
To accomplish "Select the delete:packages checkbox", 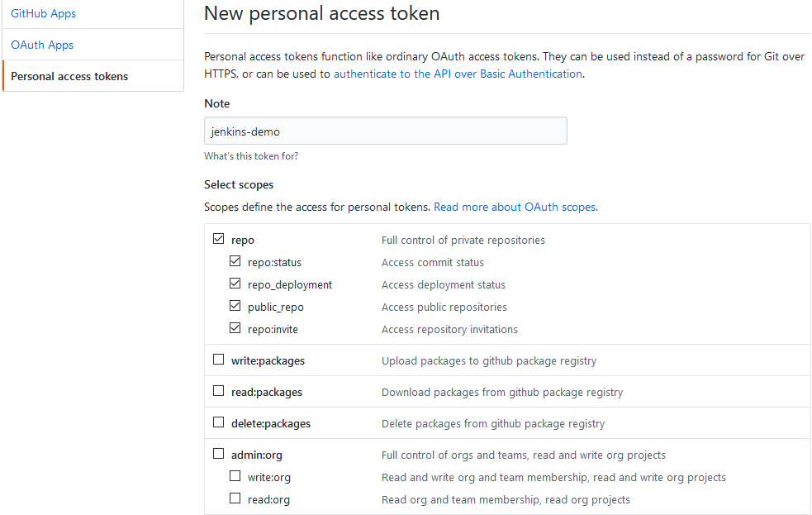I will tap(218, 422).
